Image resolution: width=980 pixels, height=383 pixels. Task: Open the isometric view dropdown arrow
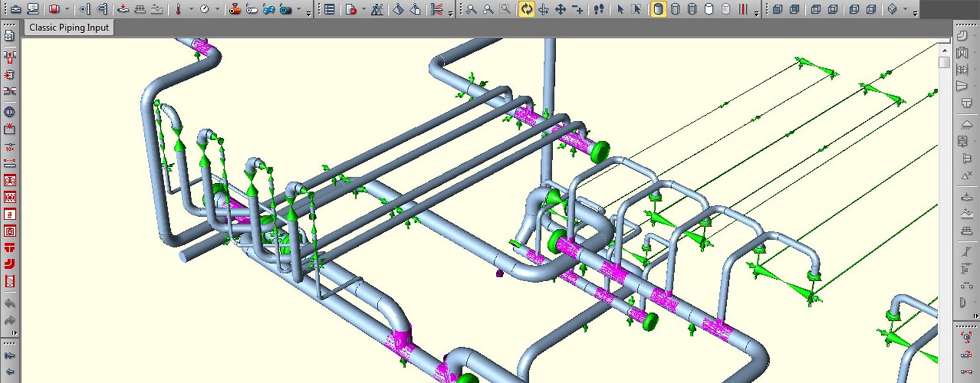point(905,9)
